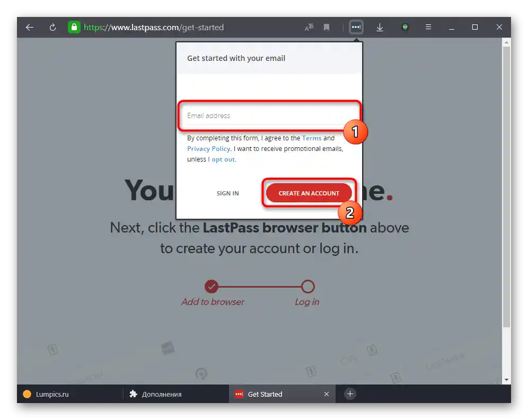Click the green padlock security icon
Screen dimensions: 528x420
pos(74,27)
